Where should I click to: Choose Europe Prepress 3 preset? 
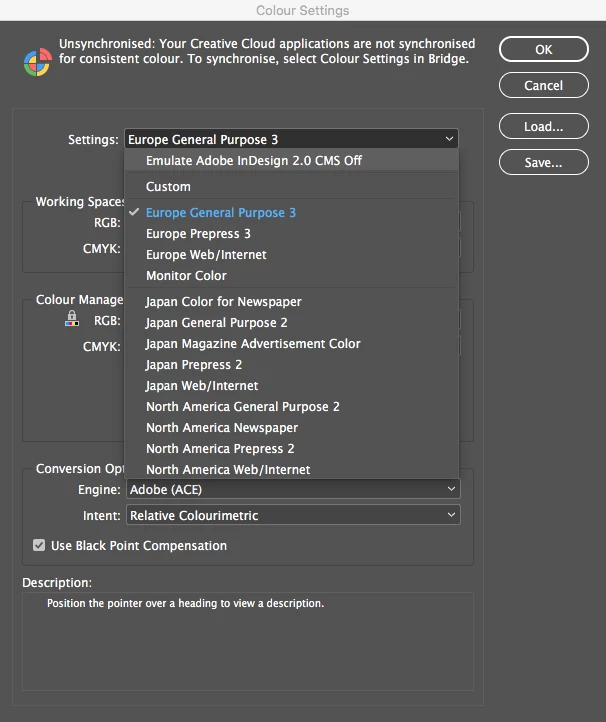pyautogui.click(x=291, y=234)
